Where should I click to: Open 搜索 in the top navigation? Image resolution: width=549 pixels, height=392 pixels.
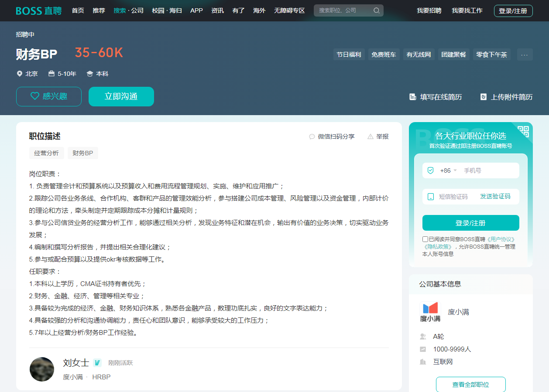(x=120, y=10)
